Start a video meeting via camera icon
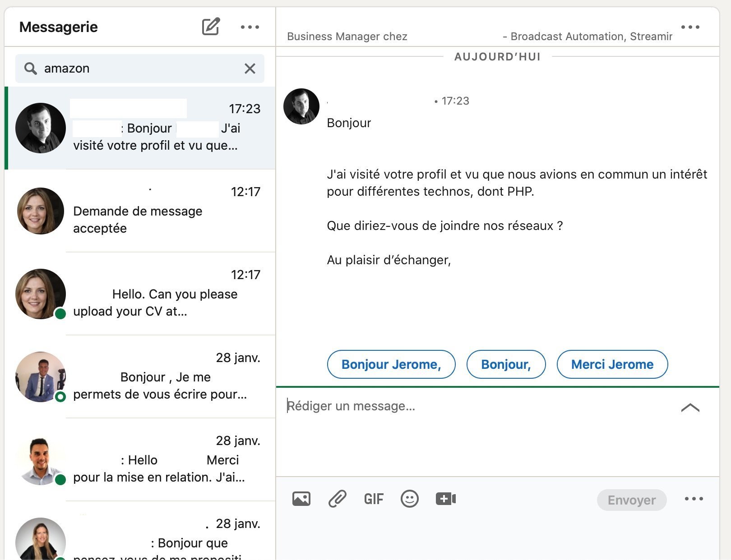Viewport: 731px width, 560px height. pyautogui.click(x=445, y=499)
